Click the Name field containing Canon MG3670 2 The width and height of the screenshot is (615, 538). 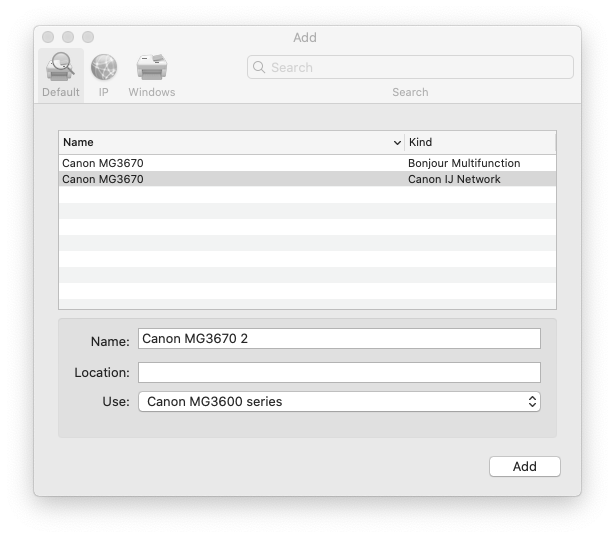pyautogui.click(x=338, y=339)
